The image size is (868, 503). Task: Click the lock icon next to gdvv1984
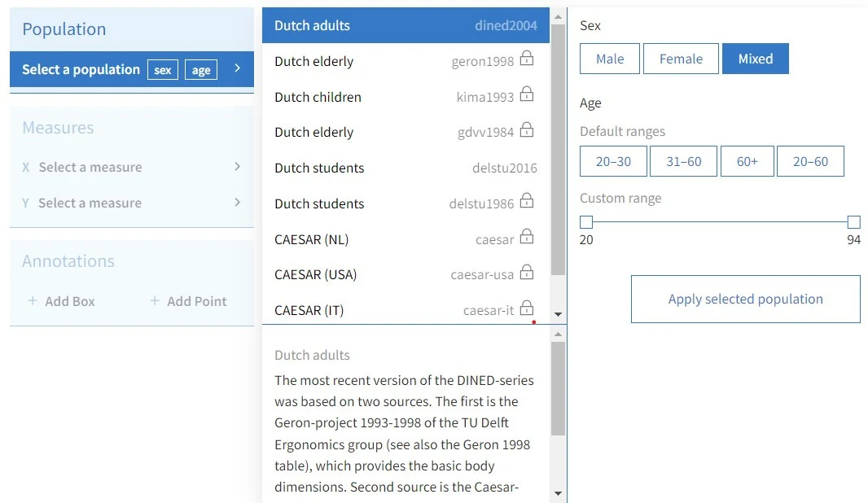pos(527,129)
